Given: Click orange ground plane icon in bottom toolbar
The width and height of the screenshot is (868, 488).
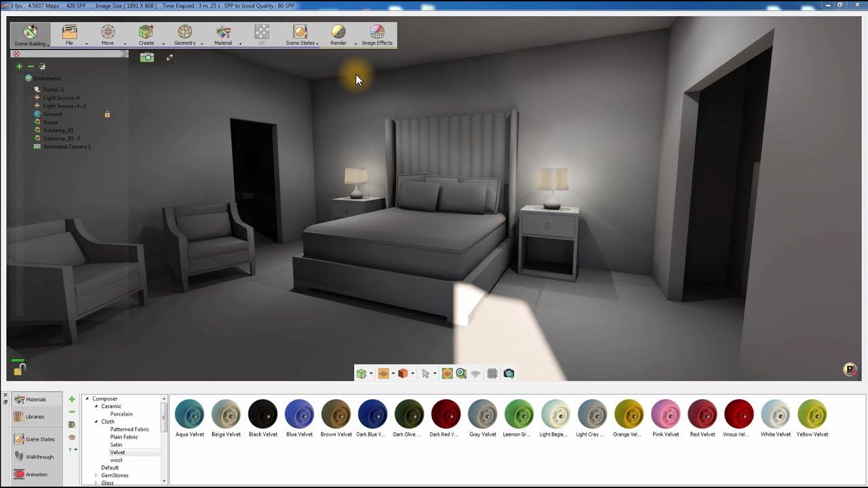Looking at the screenshot, I should [383, 373].
